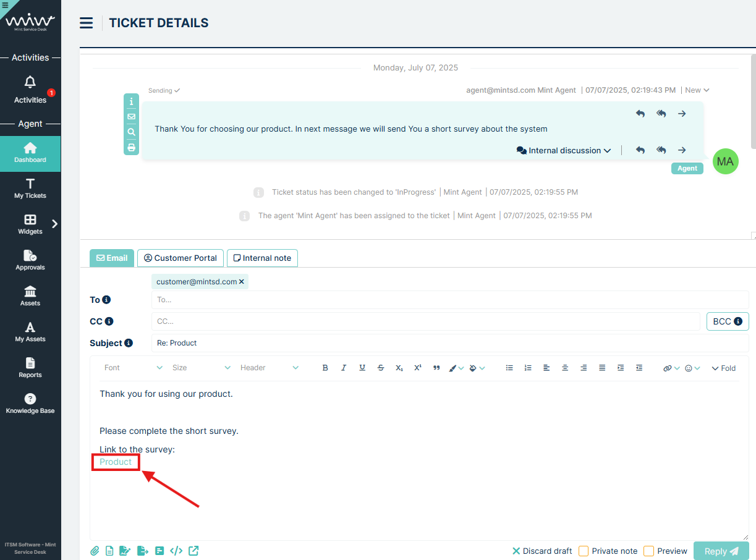Click the Product survey link
This screenshot has height=560, width=756.
[116, 462]
